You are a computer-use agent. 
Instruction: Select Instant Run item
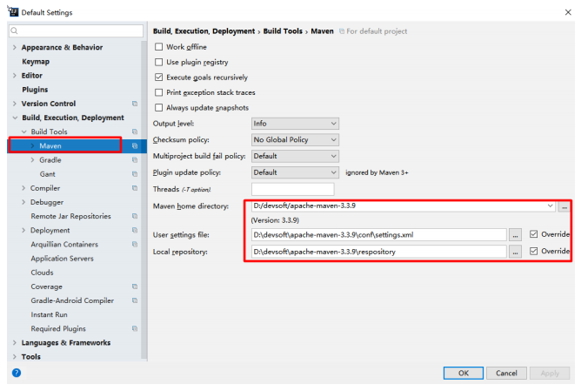tap(49, 314)
